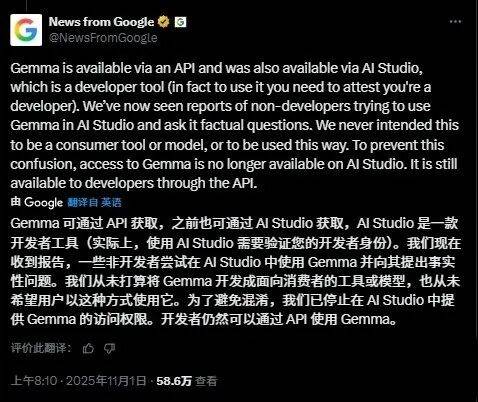The image size is (478, 402).
Task: Like the translation with thumbs up
Action: click(x=88, y=349)
